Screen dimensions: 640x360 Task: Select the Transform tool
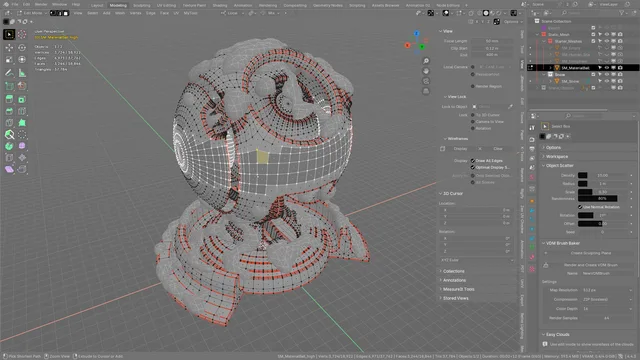(x=22, y=60)
